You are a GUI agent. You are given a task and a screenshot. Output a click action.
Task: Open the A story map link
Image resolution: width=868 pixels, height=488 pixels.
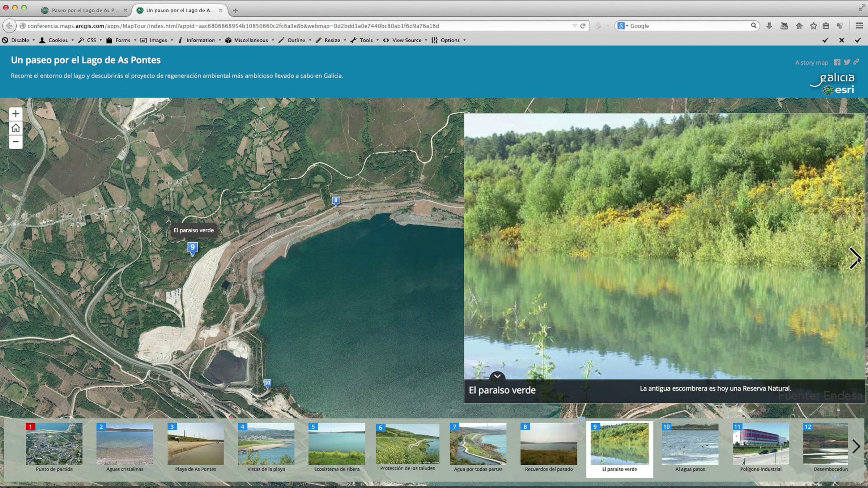tap(811, 63)
